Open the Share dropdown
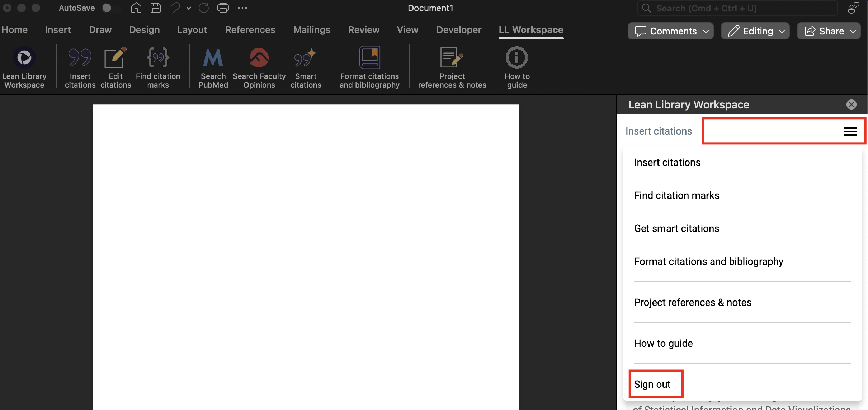 pos(829,31)
